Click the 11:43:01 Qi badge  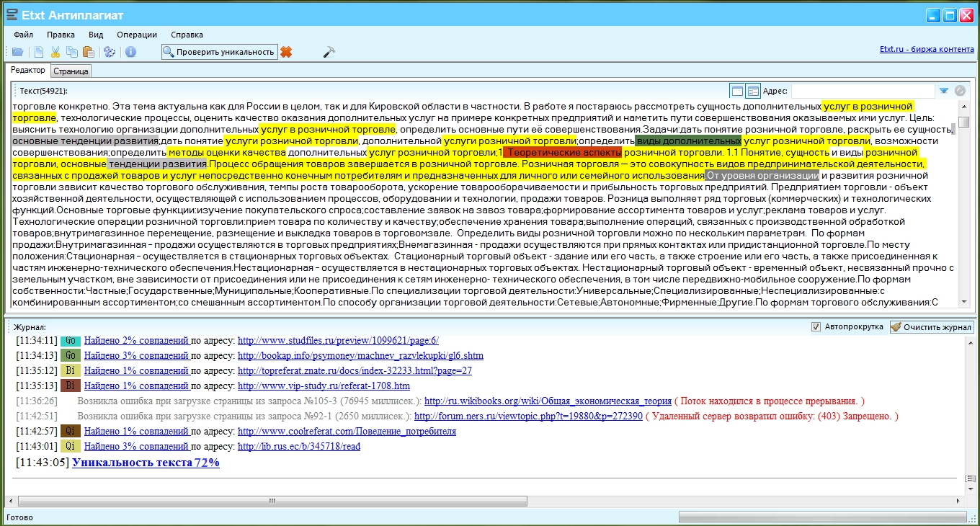click(71, 447)
